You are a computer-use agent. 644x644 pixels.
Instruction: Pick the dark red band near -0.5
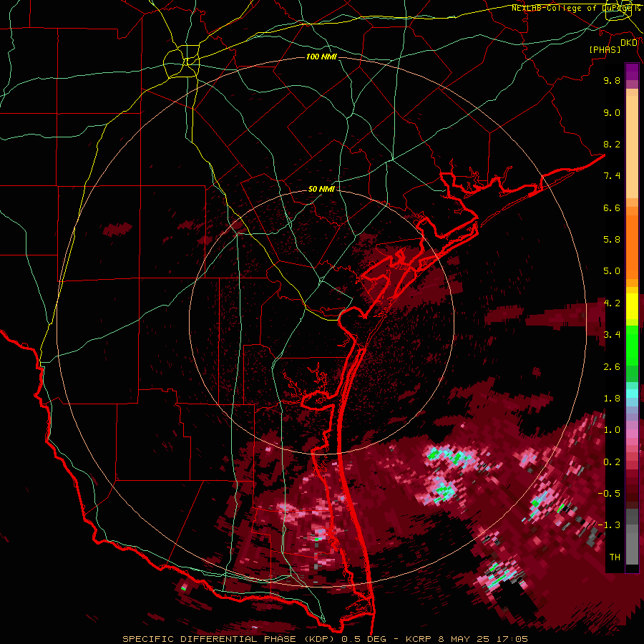(x=632, y=494)
